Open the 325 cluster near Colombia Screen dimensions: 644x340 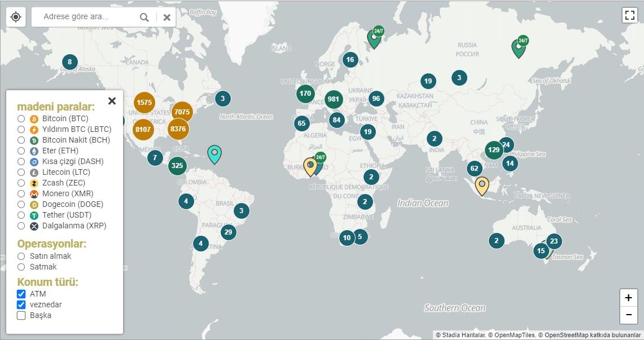(x=177, y=166)
